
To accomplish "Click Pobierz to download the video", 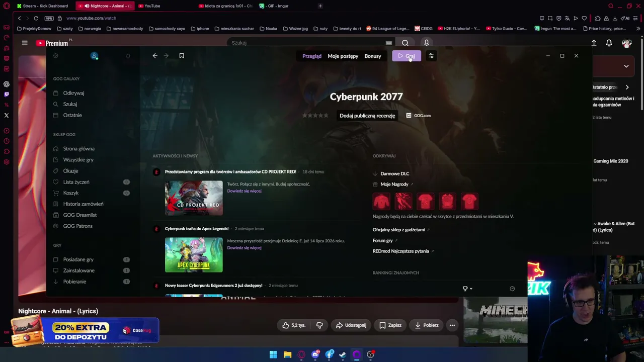I will [x=427, y=325].
